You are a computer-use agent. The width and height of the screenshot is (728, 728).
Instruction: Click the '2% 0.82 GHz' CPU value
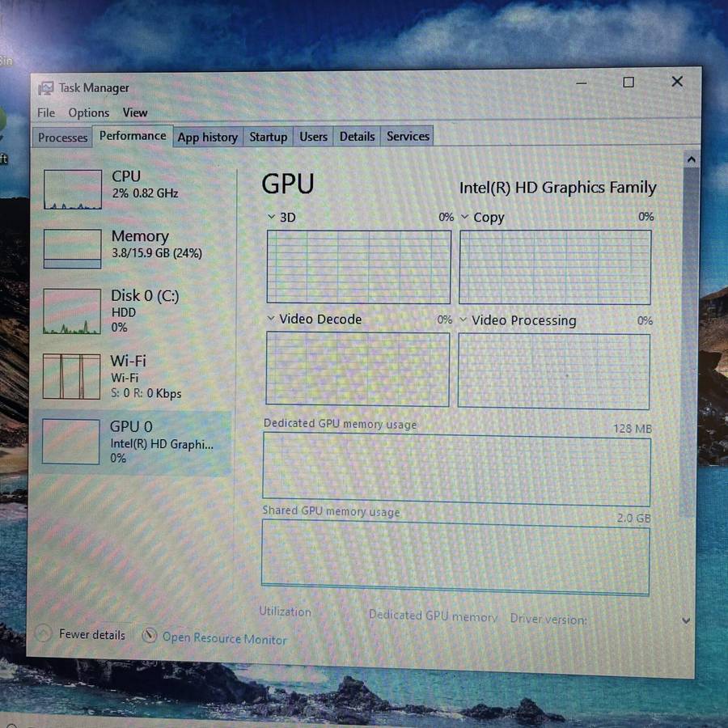coord(145,193)
